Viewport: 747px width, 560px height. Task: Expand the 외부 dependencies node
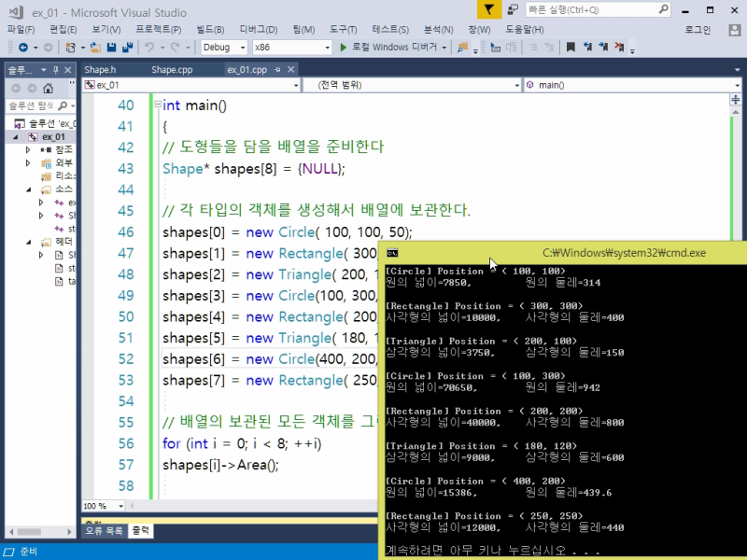click(28, 162)
